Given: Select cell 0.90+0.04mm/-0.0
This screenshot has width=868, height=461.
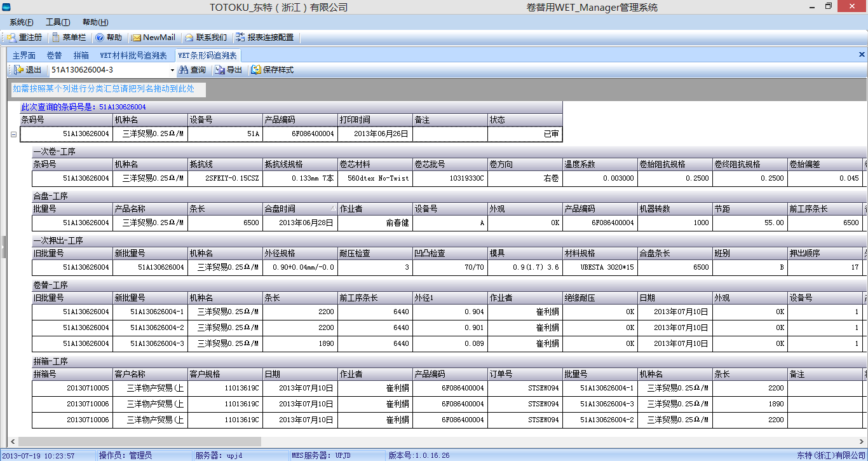Looking at the screenshot, I should [301, 268].
